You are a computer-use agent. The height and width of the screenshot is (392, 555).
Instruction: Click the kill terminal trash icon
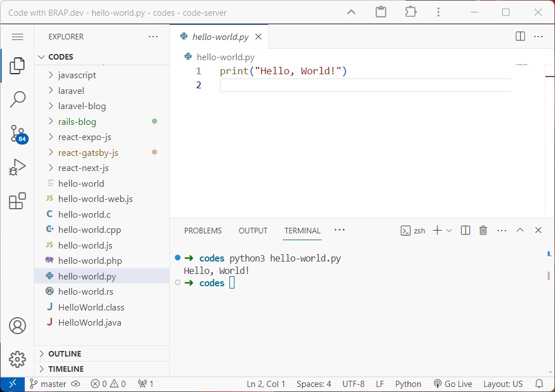tap(483, 230)
